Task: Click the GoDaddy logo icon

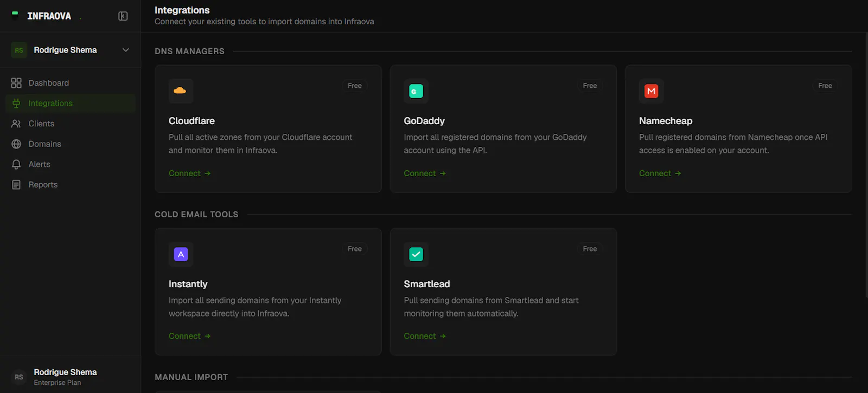Action: pos(416,91)
